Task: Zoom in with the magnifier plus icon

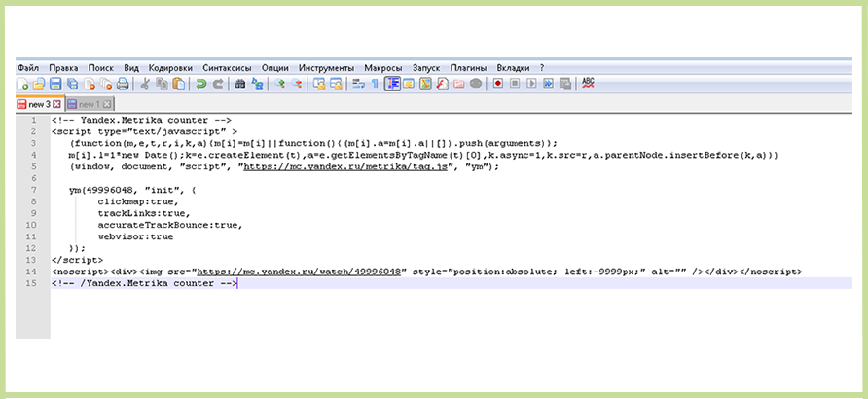Action: 280,84
